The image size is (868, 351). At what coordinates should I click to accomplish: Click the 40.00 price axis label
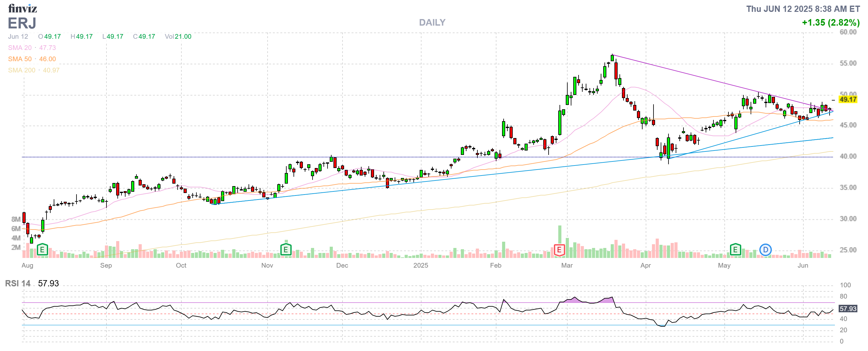coord(848,156)
